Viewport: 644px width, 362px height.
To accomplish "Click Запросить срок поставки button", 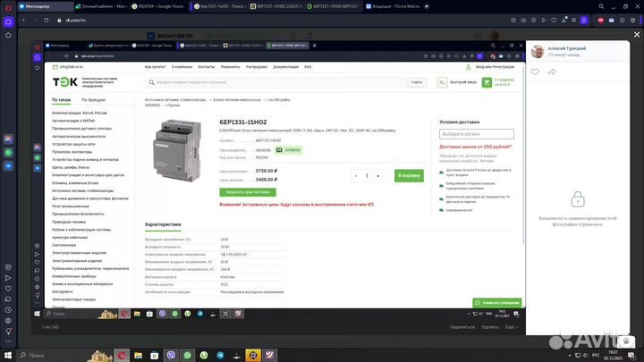I will pos(248,192).
